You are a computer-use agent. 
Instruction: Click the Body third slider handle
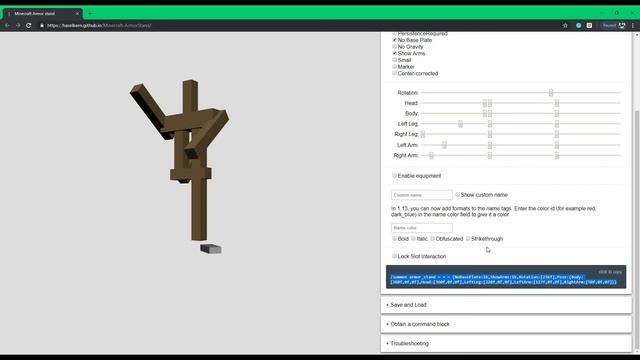pos(557,113)
